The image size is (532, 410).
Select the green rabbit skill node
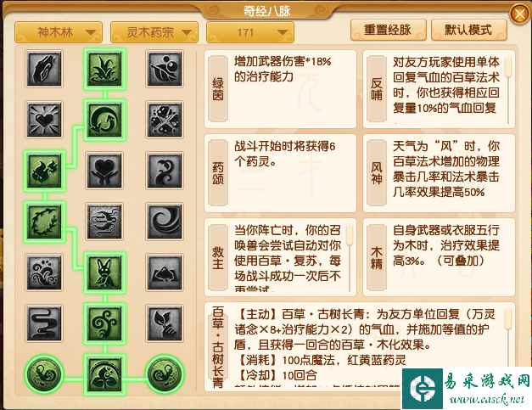[104, 272]
